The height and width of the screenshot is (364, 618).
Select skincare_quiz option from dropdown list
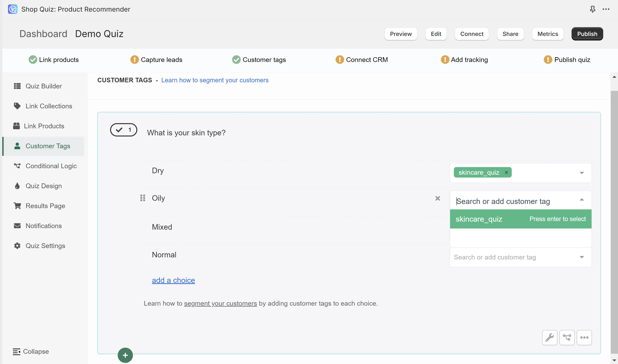(520, 219)
